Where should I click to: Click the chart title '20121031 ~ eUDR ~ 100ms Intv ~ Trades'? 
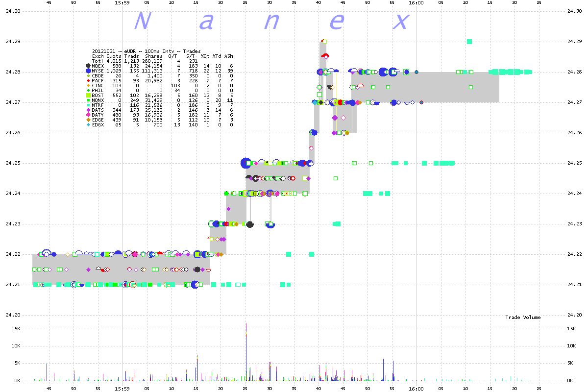[x=146, y=51]
